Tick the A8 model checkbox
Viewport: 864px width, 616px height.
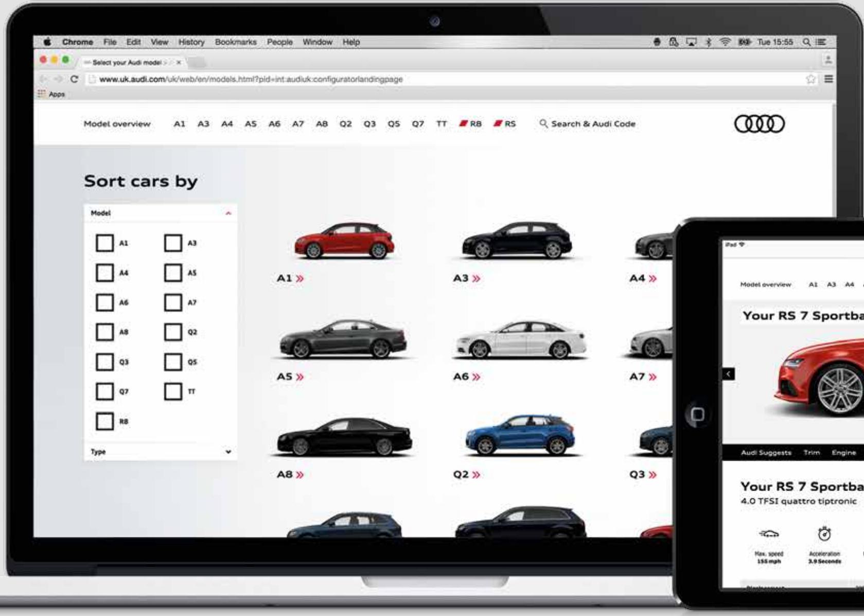tap(104, 332)
